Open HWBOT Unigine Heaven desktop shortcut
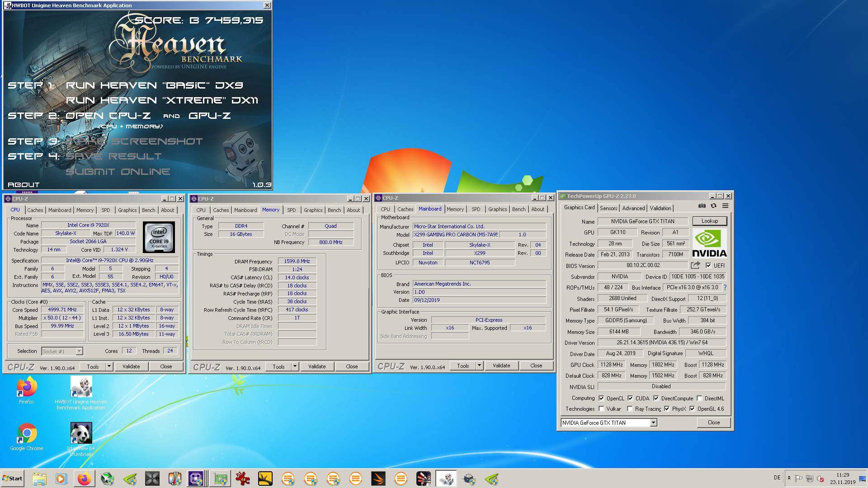The image size is (868, 488). coord(81,393)
